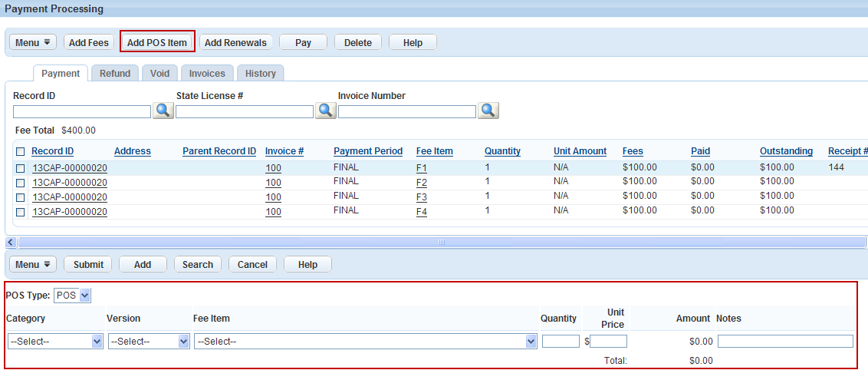Open the Invoices tab
The image size is (868, 370).
pyautogui.click(x=207, y=74)
